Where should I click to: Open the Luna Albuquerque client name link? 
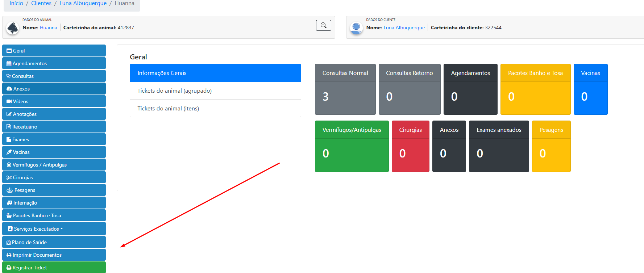tap(404, 28)
